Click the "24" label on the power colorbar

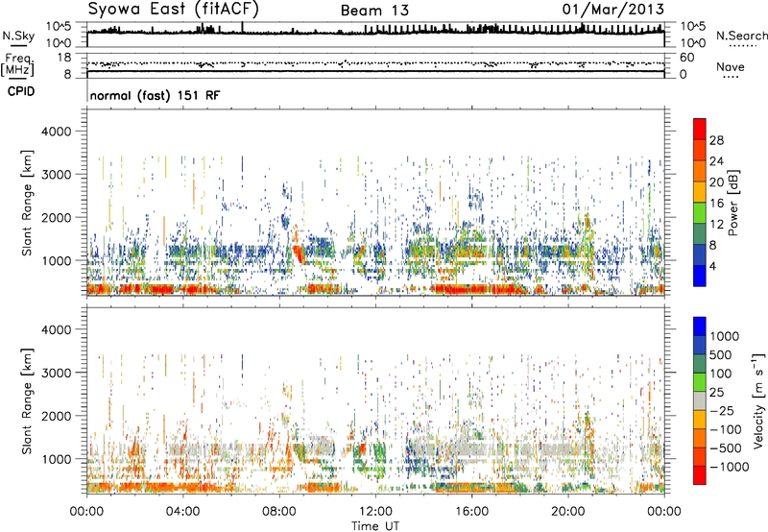coord(716,161)
